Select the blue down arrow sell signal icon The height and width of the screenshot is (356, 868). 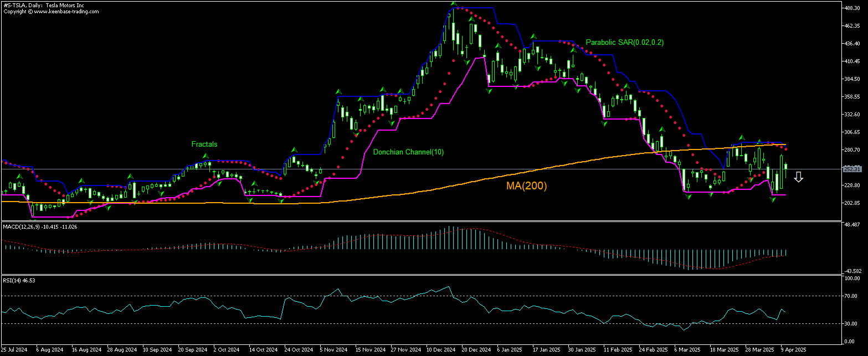(799, 177)
